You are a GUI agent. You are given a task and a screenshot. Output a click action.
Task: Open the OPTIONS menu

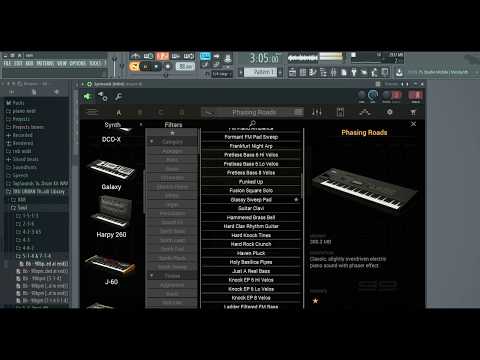point(77,63)
